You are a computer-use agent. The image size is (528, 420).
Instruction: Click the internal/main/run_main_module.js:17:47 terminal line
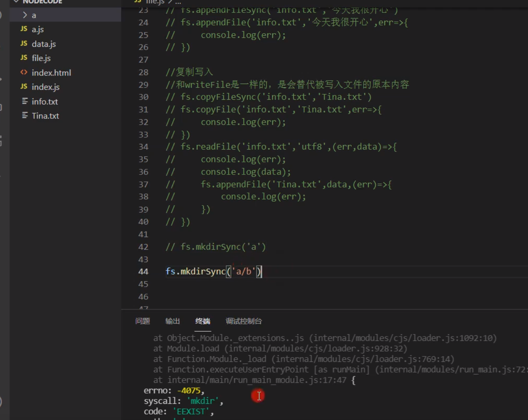point(255,380)
